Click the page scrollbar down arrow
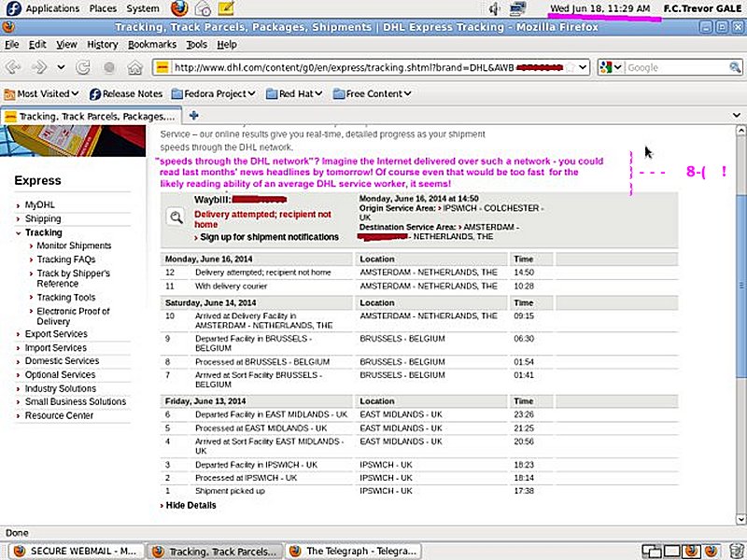Image resolution: width=747 pixels, height=560 pixels. click(740, 519)
